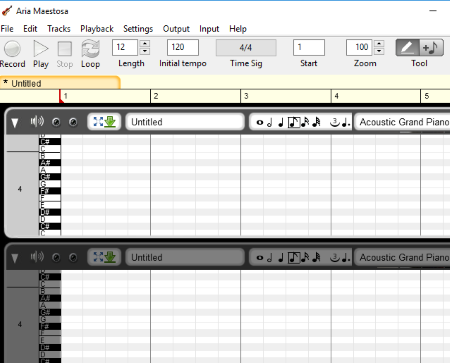Open first track's Acoustic Grand Piano instrument
Image resolution: width=450 pixels, height=363 pixels.
(403, 122)
